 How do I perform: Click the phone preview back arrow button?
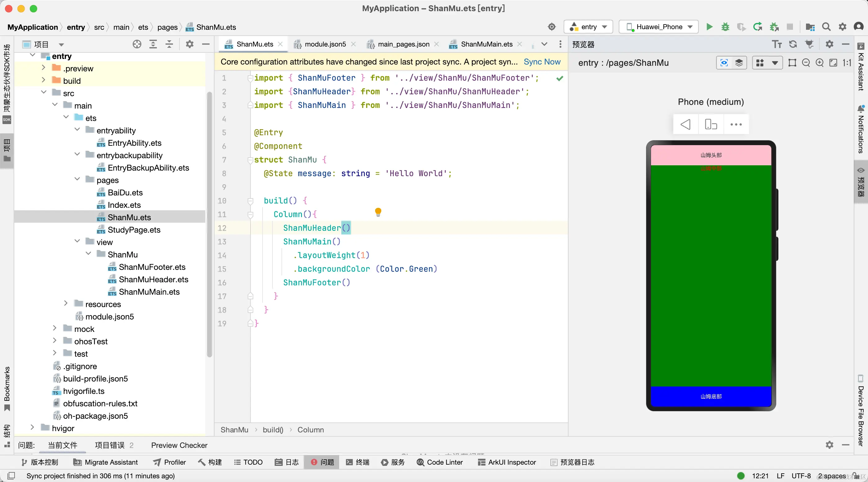pyautogui.click(x=685, y=124)
